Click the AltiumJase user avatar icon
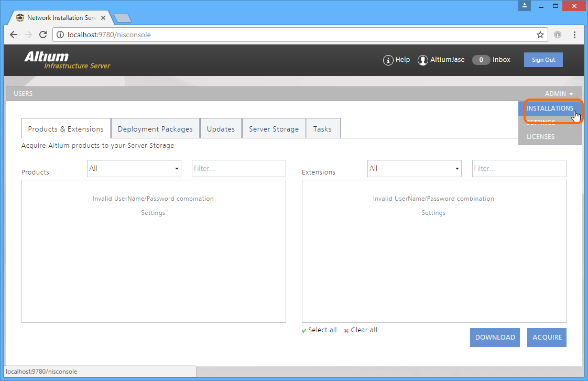The height and width of the screenshot is (381, 588). coord(422,60)
